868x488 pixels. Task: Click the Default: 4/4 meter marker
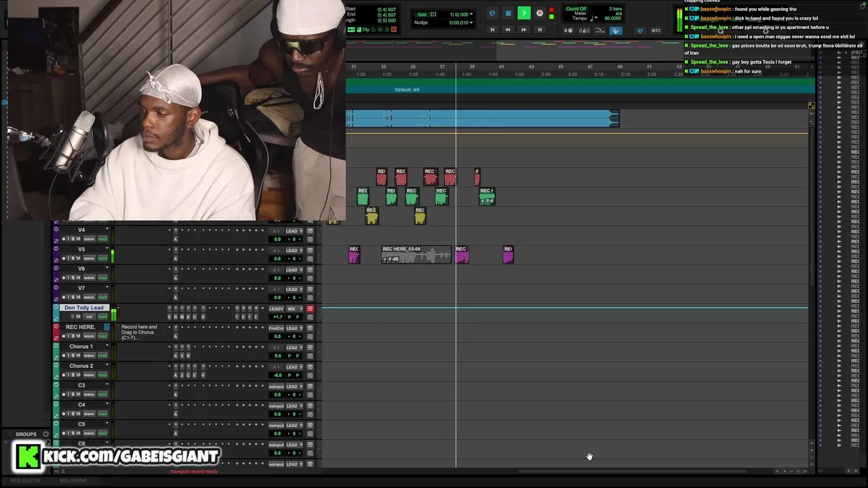point(407,89)
